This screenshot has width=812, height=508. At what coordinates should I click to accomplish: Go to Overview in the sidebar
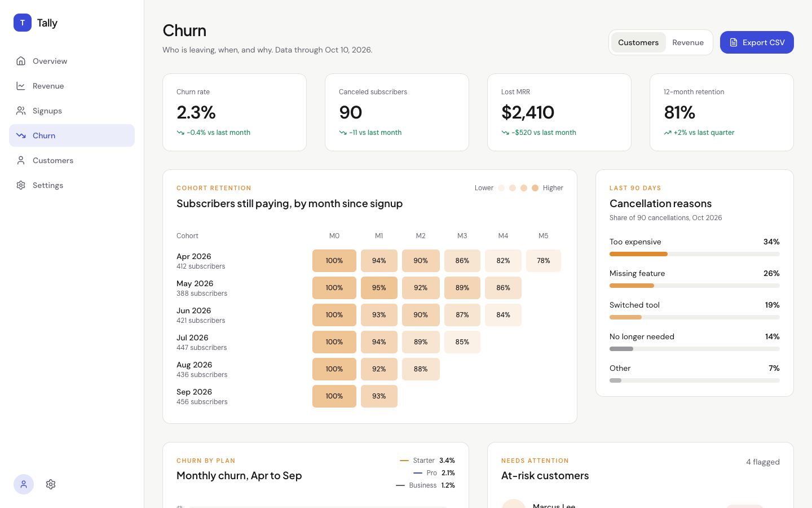(x=72, y=61)
